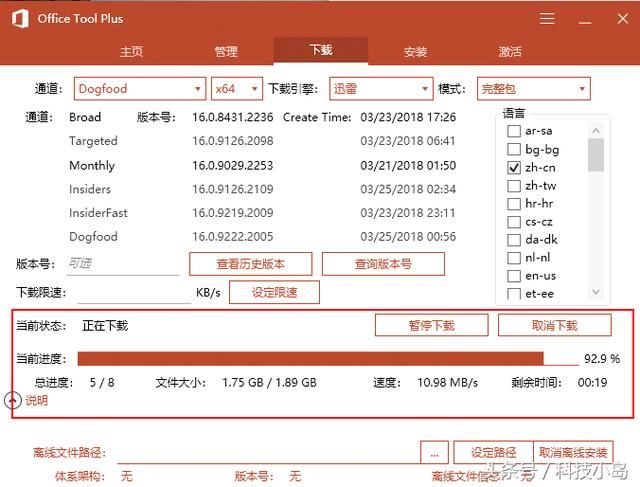Focus the 版本号 optional input field
640x487 pixels.
[x=123, y=264]
